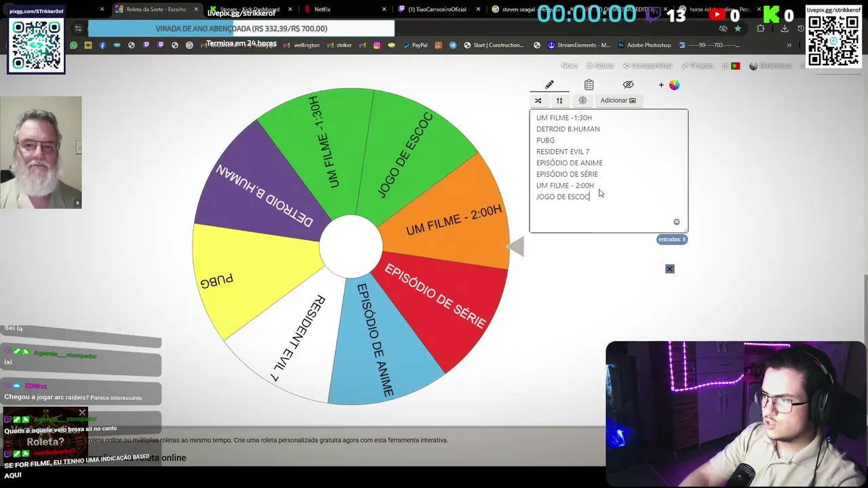Screen dimensions: 868x488
Task: Switch to the TiaoCarroceiroOficial tab
Action: pyautogui.click(x=438, y=9)
